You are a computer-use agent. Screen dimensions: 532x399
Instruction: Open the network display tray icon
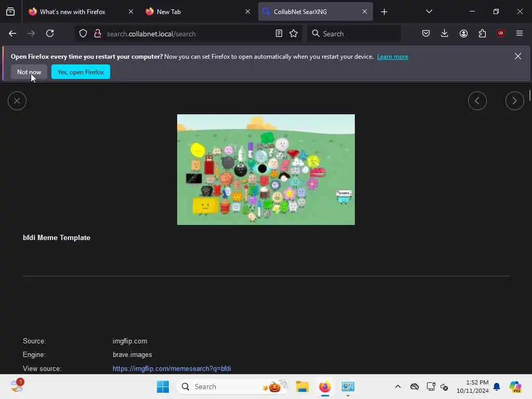click(431, 387)
